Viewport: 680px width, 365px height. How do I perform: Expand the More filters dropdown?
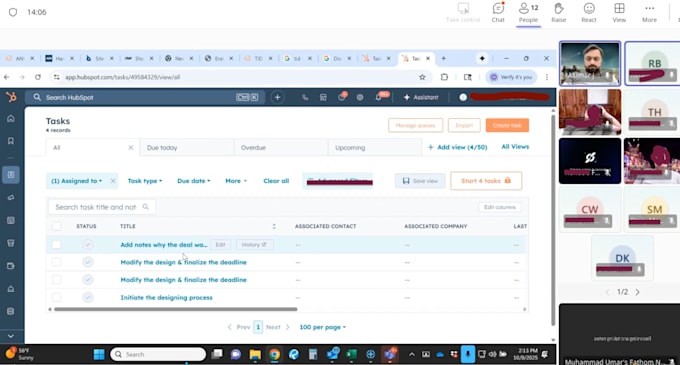point(236,181)
